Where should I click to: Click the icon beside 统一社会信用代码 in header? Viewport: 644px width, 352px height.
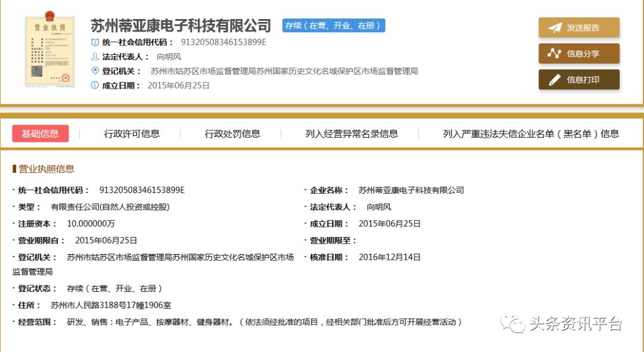point(95,42)
